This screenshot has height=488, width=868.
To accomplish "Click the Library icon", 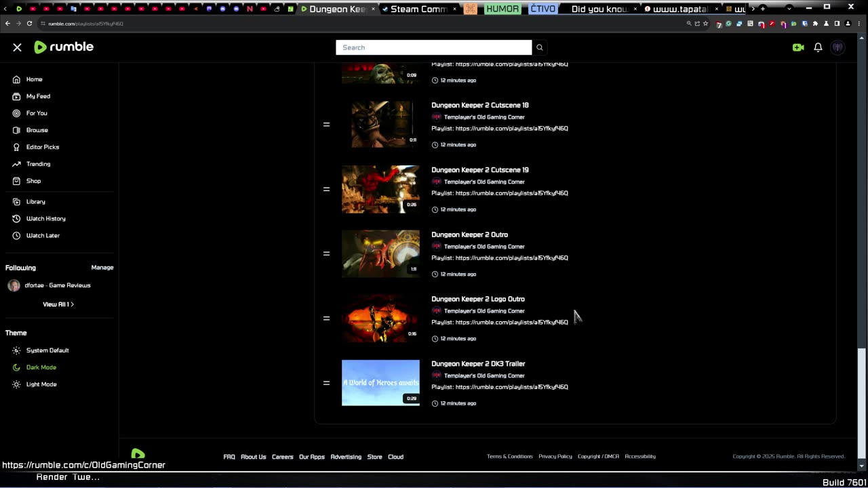I will click(16, 202).
